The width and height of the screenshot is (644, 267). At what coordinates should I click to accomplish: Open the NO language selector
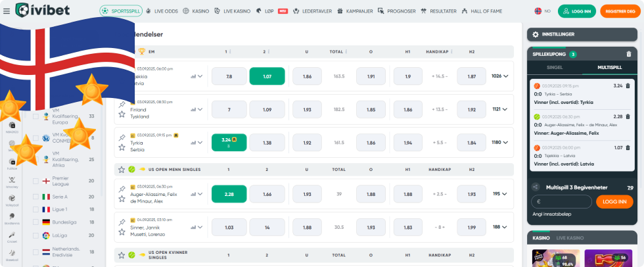click(x=543, y=11)
